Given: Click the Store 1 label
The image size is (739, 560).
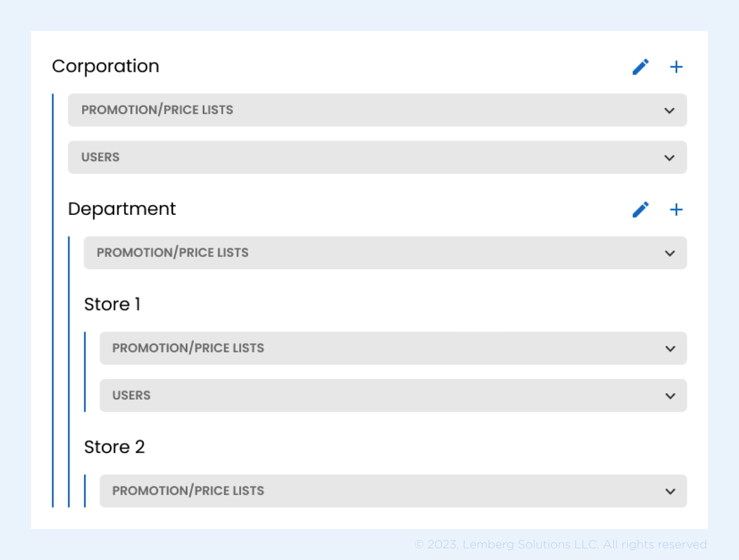Looking at the screenshot, I should pyautogui.click(x=112, y=304).
